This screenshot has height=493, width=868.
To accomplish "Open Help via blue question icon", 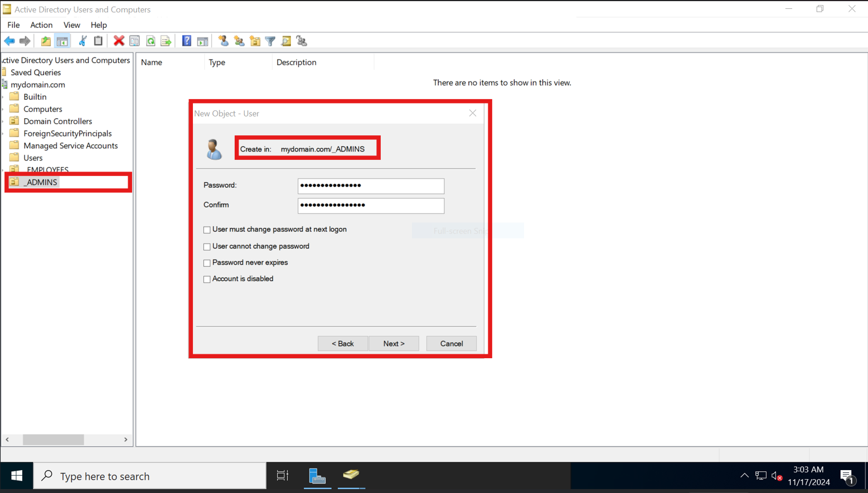I will click(x=187, y=41).
